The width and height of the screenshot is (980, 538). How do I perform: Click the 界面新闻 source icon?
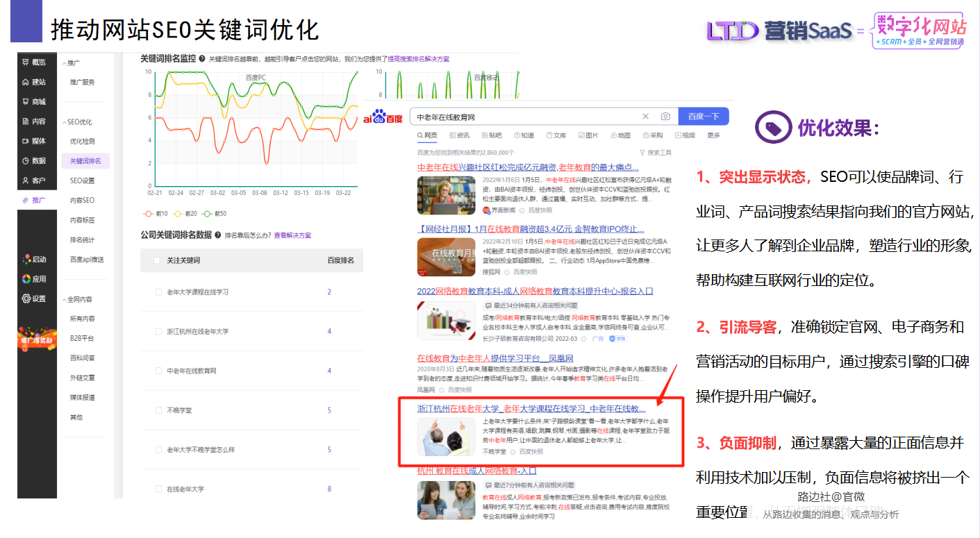click(x=486, y=209)
